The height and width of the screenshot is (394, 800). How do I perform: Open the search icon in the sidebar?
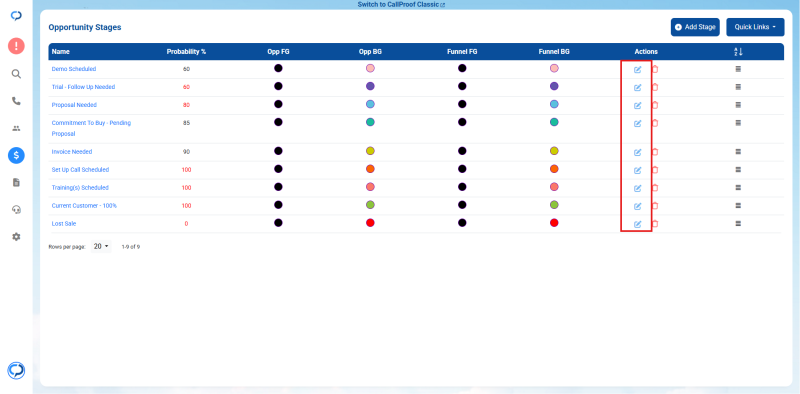click(16, 74)
